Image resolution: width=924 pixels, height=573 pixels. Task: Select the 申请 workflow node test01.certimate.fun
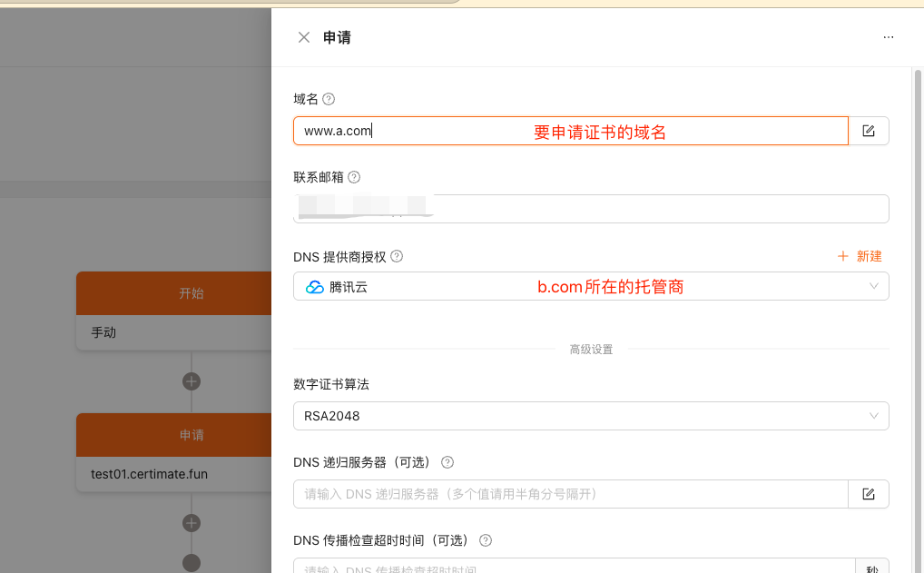coord(174,453)
